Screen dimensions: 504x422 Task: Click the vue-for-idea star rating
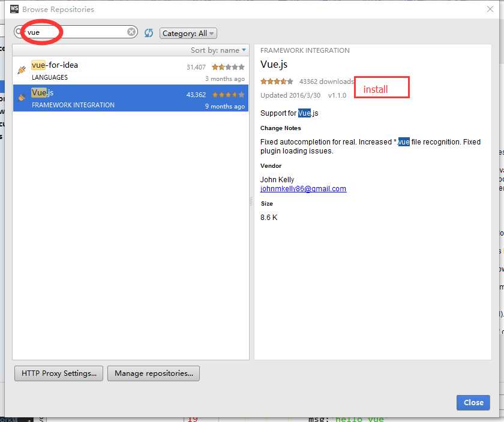(x=228, y=67)
